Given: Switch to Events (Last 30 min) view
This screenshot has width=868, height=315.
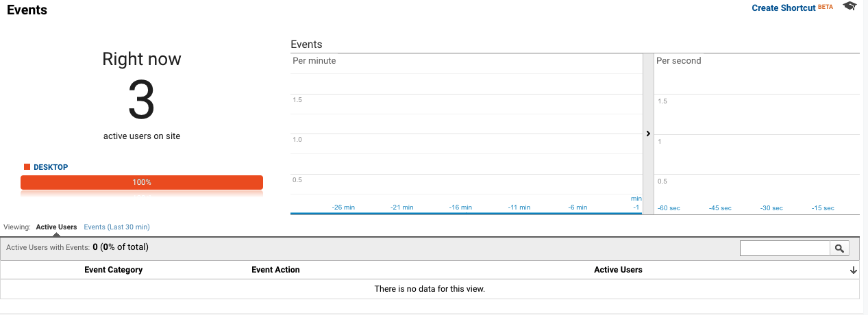Looking at the screenshot, I should point(116,227).
